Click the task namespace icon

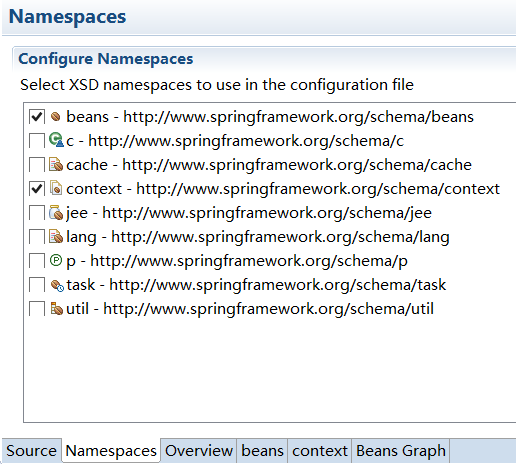click(57, 285)
